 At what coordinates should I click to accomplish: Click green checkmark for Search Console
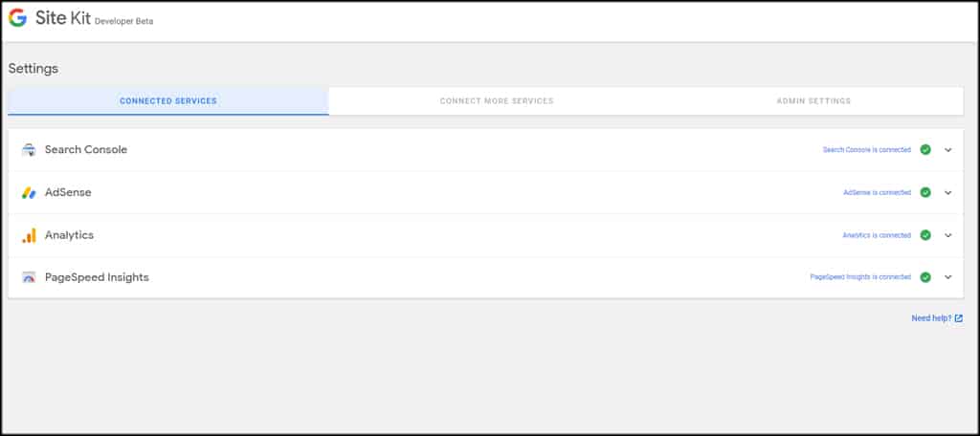(925, 150)
